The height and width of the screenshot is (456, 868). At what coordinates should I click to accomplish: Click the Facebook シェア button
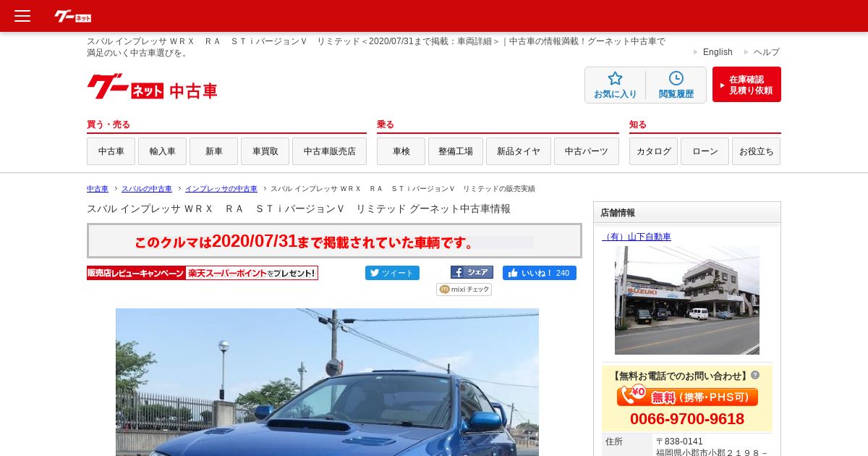472,272
